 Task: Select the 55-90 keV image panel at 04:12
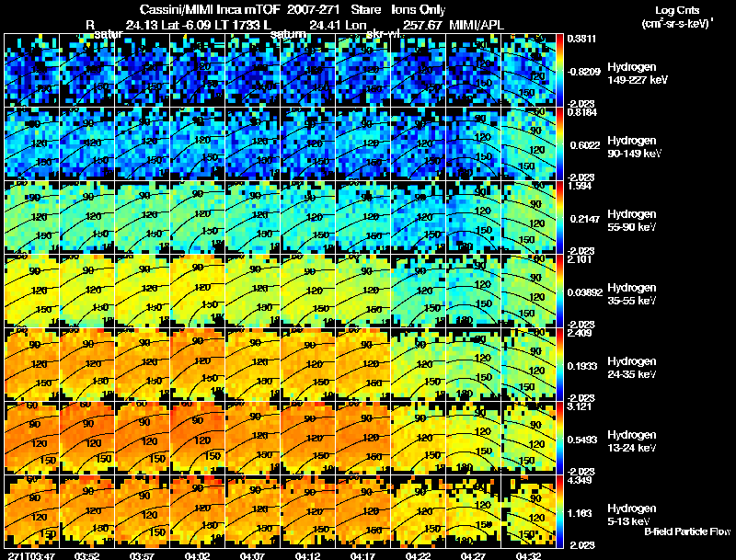tap(308, 217)
